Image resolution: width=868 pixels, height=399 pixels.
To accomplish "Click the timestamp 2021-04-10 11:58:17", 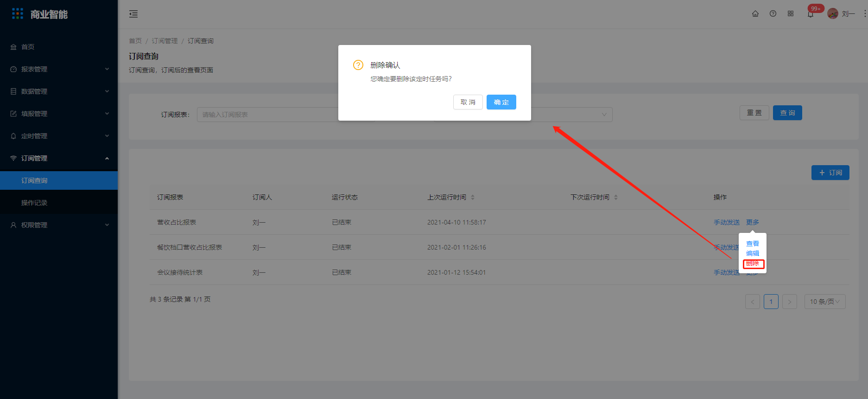I will [x=456, y=222].
